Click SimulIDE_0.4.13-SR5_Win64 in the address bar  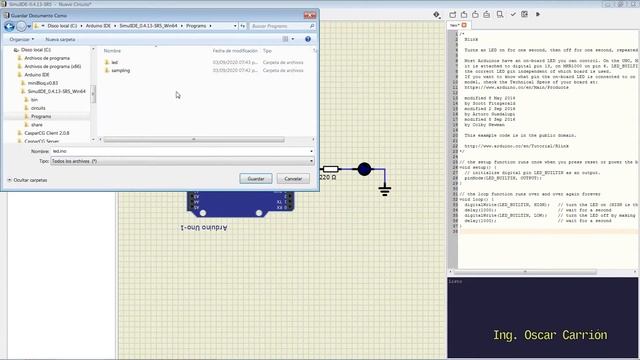(148, 26)
